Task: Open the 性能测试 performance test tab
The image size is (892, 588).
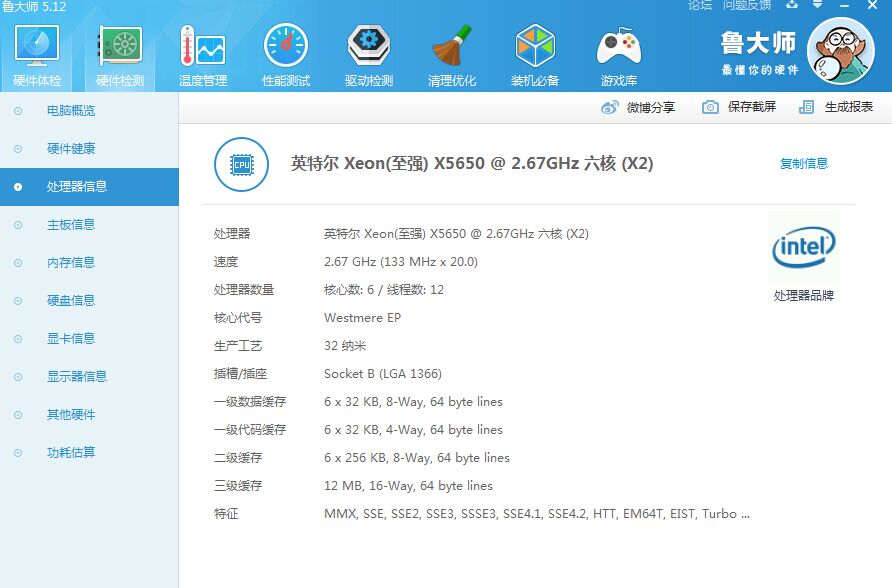Action: 286,56
